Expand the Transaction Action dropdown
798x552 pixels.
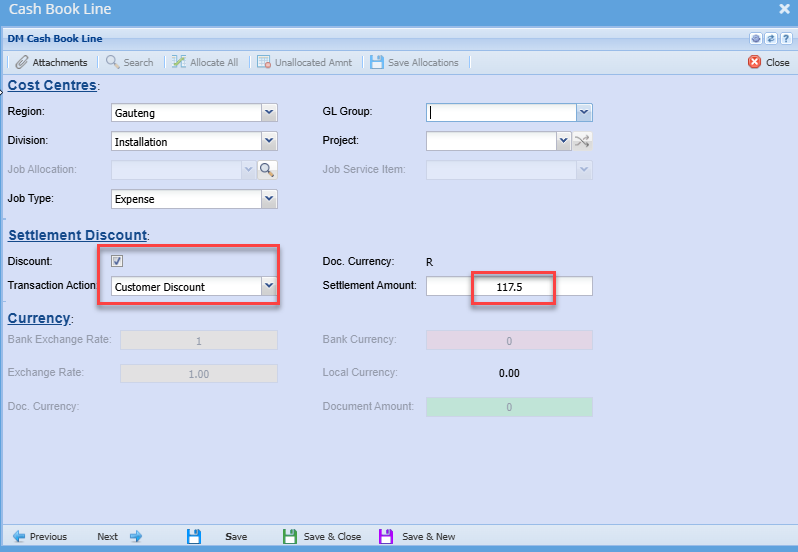[x=269, y=286]
